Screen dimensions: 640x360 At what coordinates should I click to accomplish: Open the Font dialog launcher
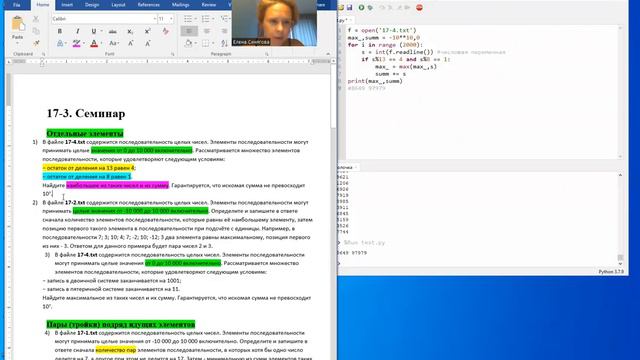pyautogui.click(x=173, y=54)
